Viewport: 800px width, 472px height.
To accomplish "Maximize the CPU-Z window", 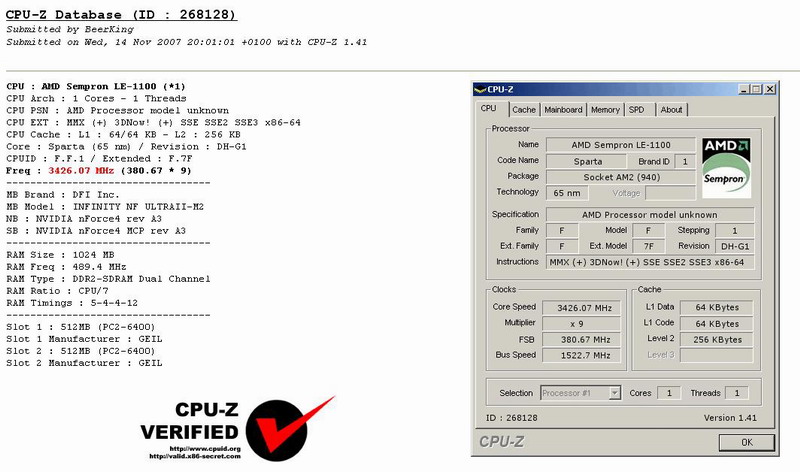I will pyautogui.click(x=756, y=89).
